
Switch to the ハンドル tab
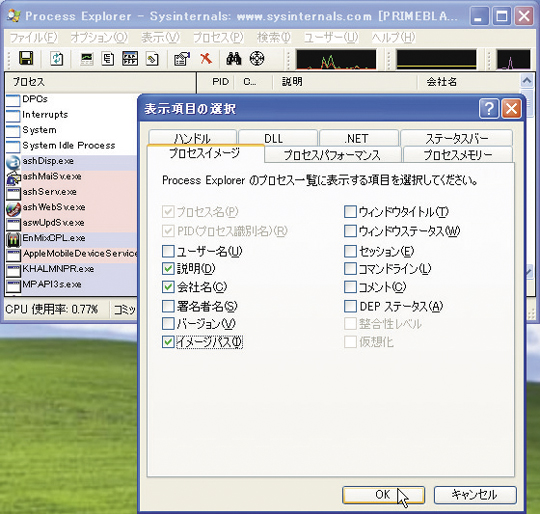pos(193,137)
